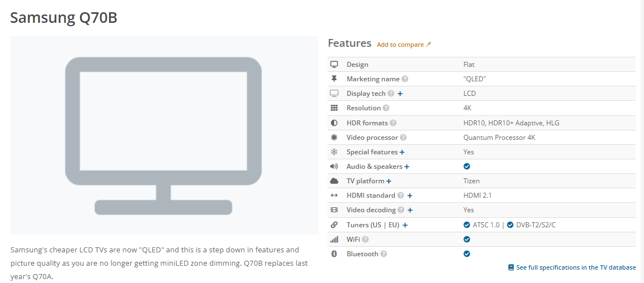Click the Audio & speakers checkmark
This screenshot has height=283, width=644.
[467, 167]
